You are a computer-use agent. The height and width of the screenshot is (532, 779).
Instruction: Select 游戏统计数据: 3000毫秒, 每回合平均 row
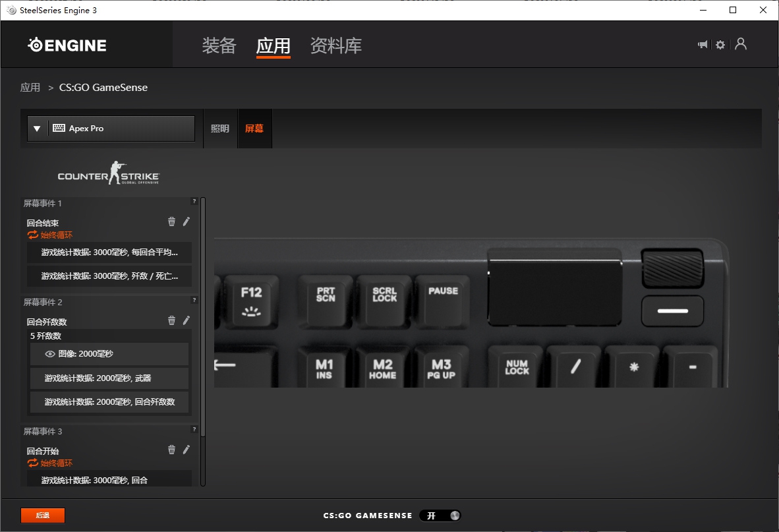pos(109,252)
